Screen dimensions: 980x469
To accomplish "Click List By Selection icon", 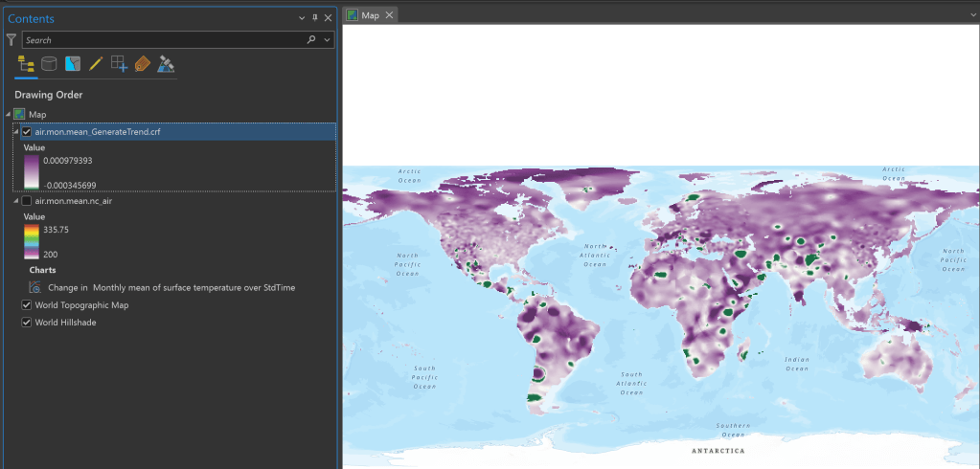I will (x=73, y=64).
